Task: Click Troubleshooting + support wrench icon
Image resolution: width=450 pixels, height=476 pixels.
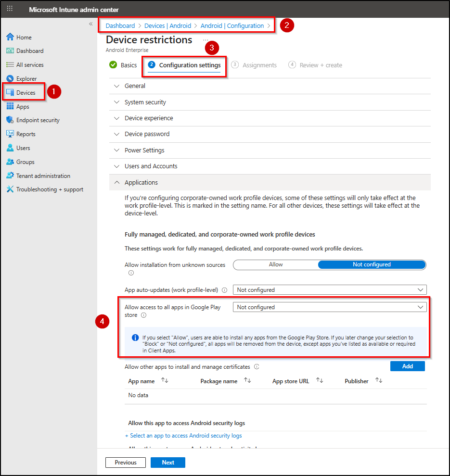Action: [x=10, y=189]
